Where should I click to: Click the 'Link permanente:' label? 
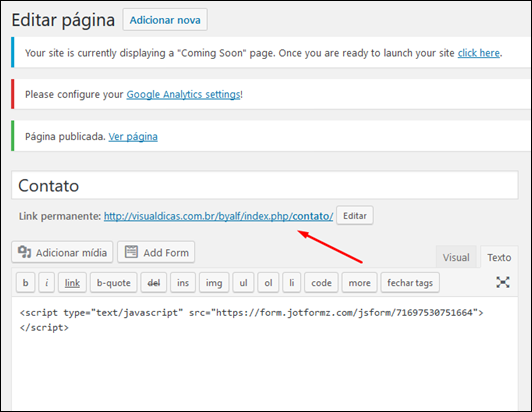point(60,216)
